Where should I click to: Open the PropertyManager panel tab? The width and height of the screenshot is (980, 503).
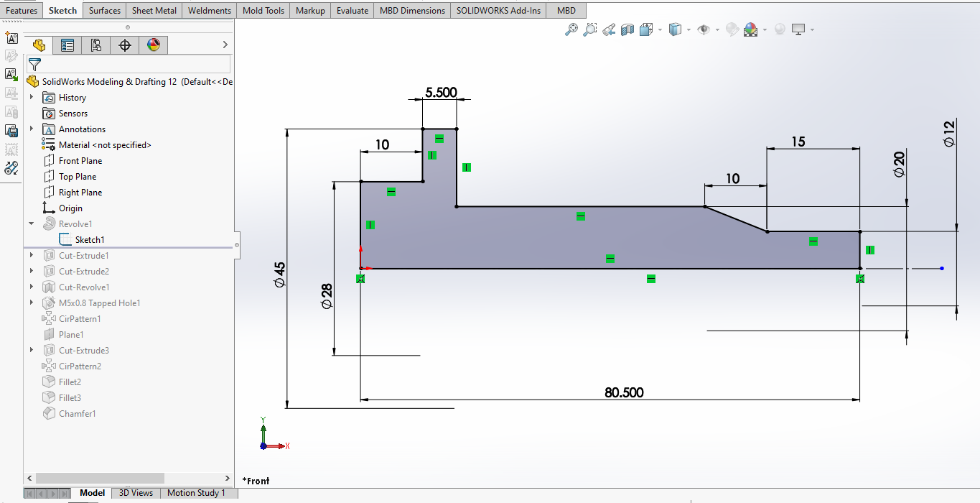67,45
